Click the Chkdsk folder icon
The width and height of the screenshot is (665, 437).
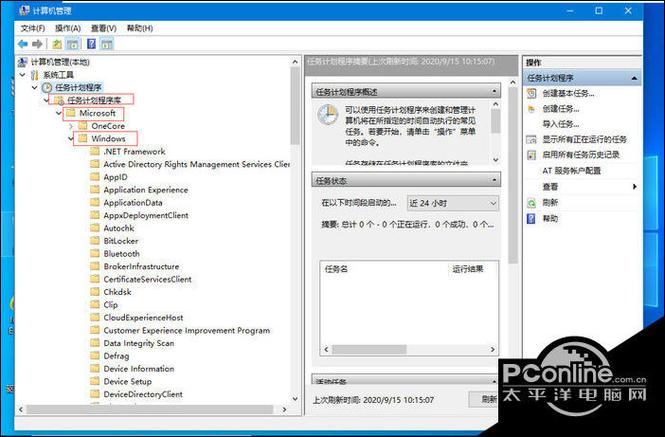click(95, 291)
